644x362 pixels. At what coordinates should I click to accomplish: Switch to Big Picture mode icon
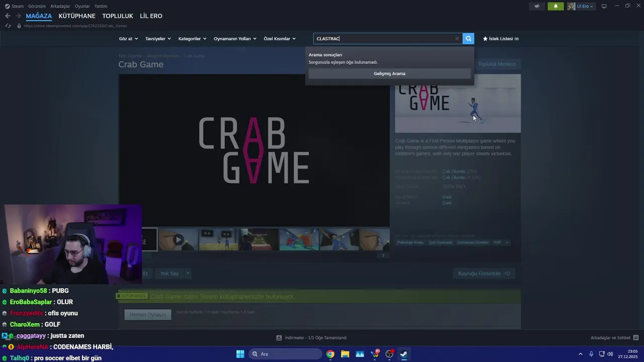pyautogui.click(x=604, y=6)
